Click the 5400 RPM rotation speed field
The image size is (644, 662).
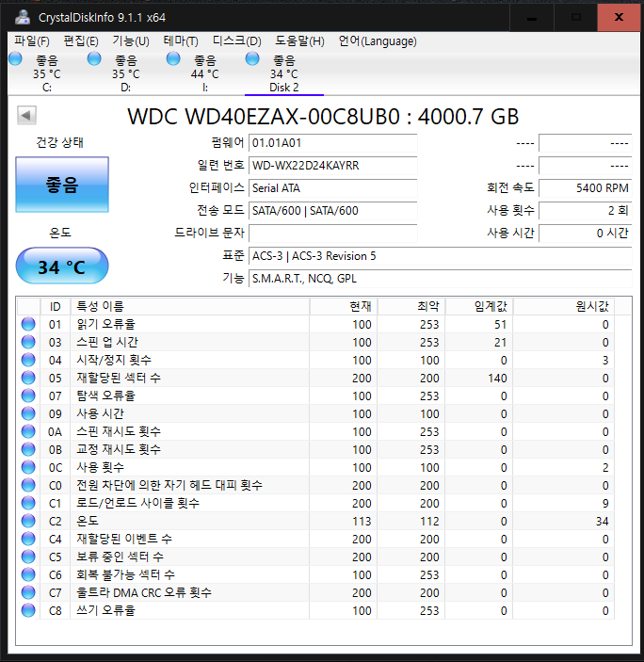point(586,188)
